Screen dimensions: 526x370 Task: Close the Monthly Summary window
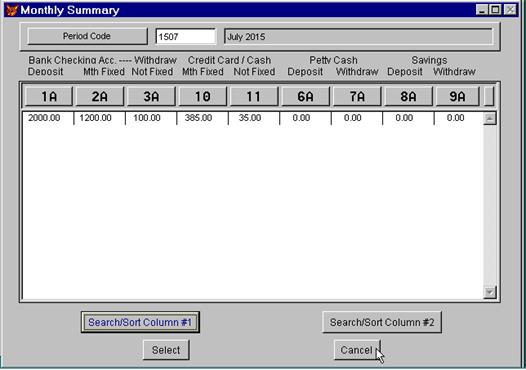510,10
